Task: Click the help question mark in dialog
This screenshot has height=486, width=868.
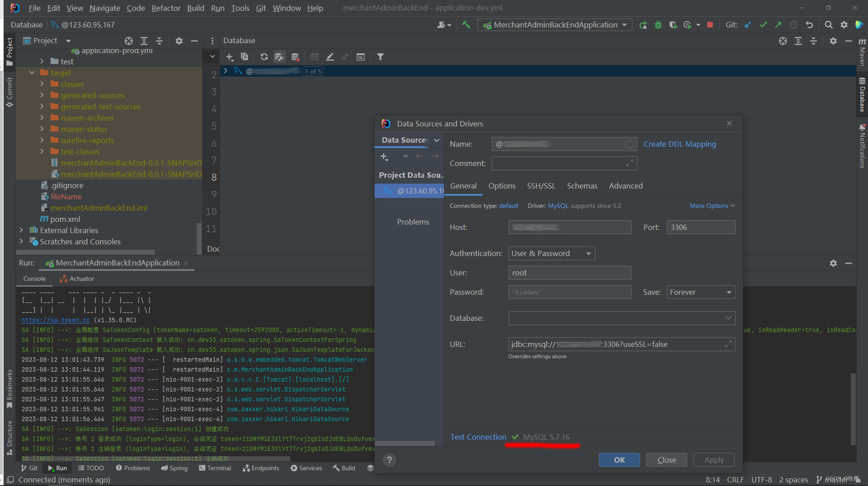Action: coord(389,460)
